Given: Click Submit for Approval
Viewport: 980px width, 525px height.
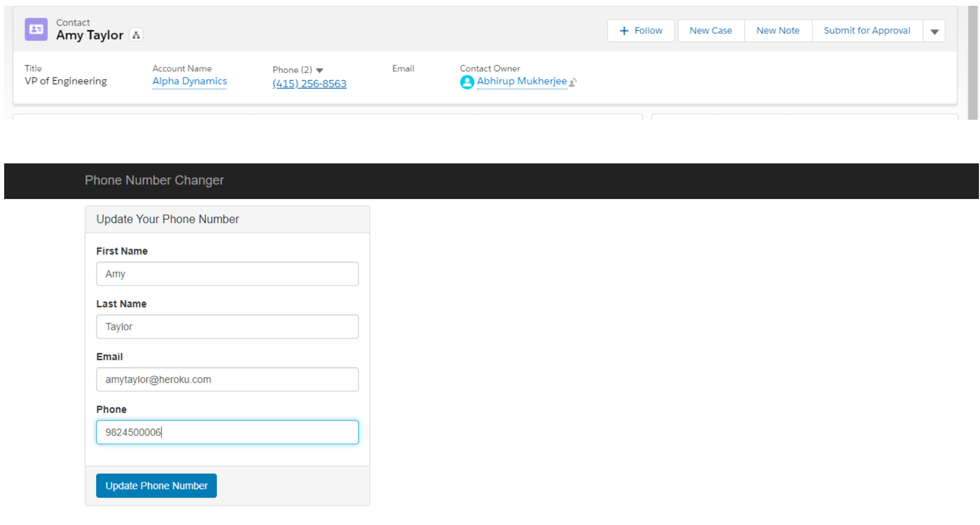Looking at the screenshot, I should (866, 31).
